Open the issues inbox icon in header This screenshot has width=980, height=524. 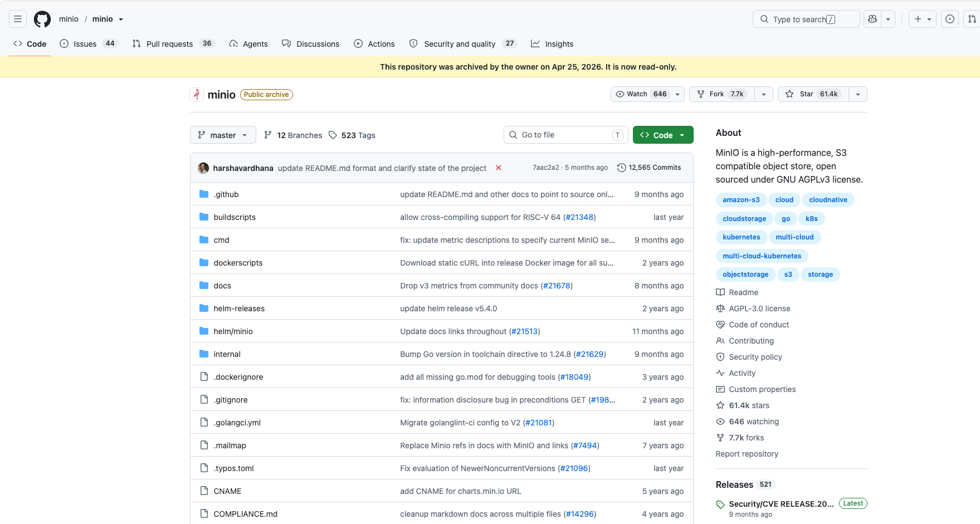click(950, 19)
